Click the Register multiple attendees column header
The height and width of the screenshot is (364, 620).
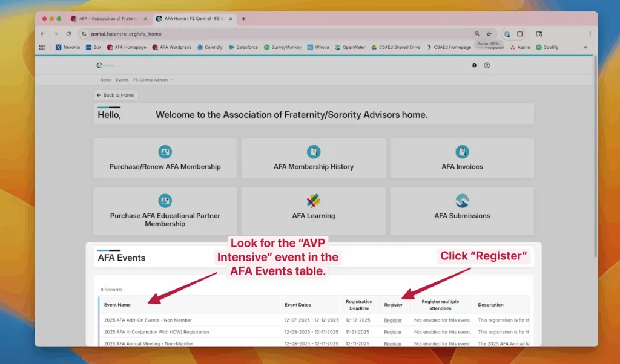tap(440, 305)
